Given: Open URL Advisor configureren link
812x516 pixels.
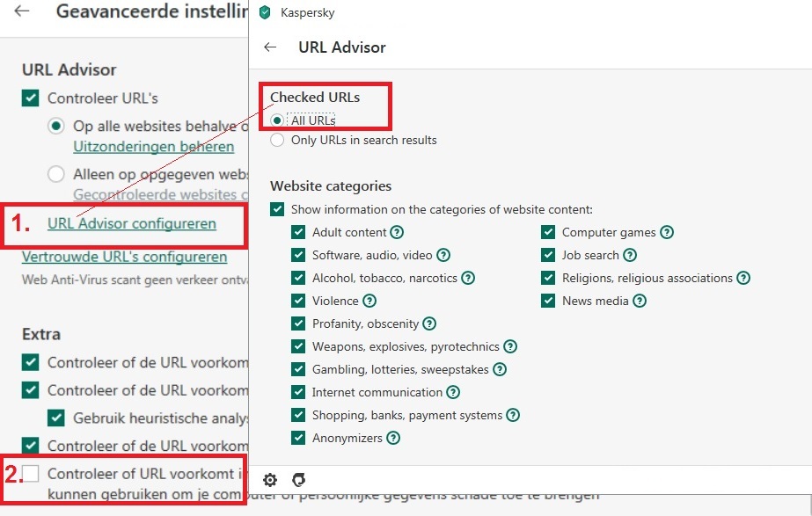Looking at the screenshot, I should [132, 223].
